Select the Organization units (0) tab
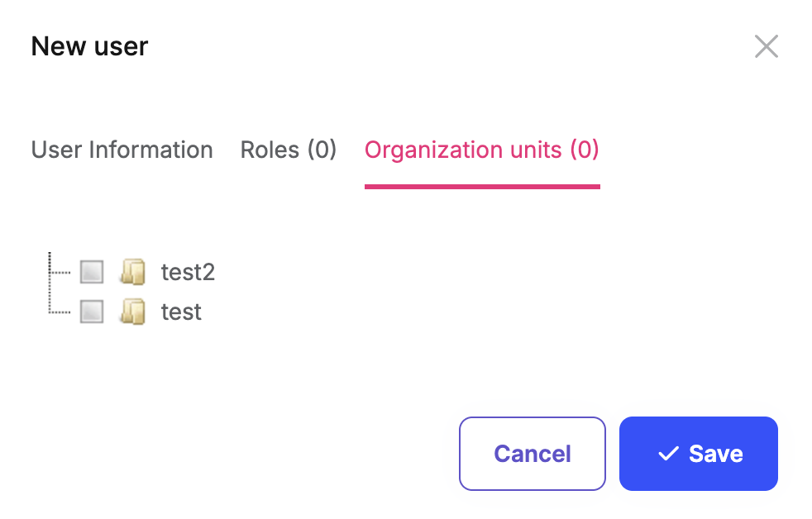The image size is (812, 519). tap(481, 150)
